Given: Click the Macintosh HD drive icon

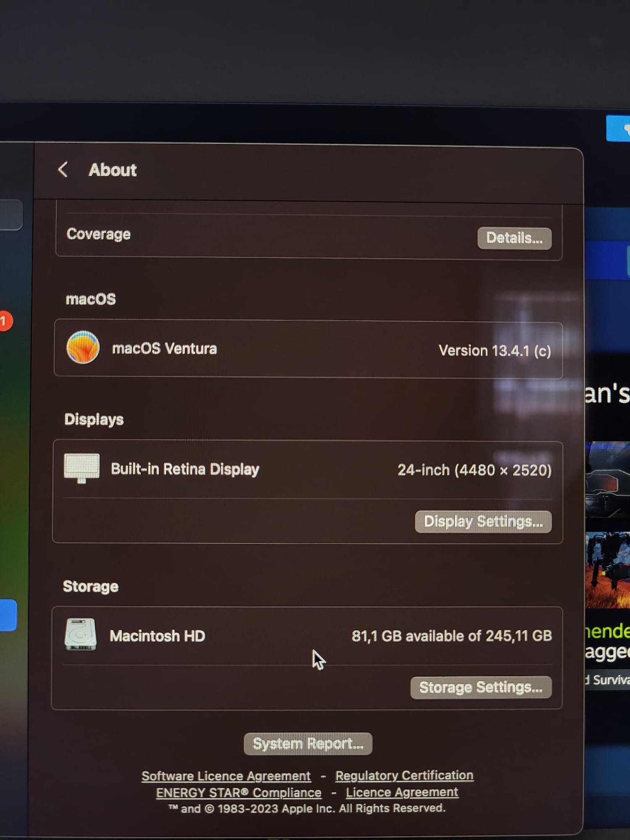Looking at the screenshot, I should tap(81, 634).
